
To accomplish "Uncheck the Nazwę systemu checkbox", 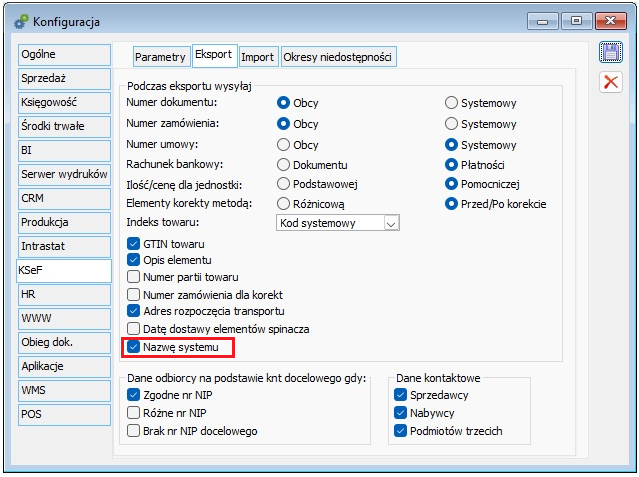I will click(x=133, y=347).
